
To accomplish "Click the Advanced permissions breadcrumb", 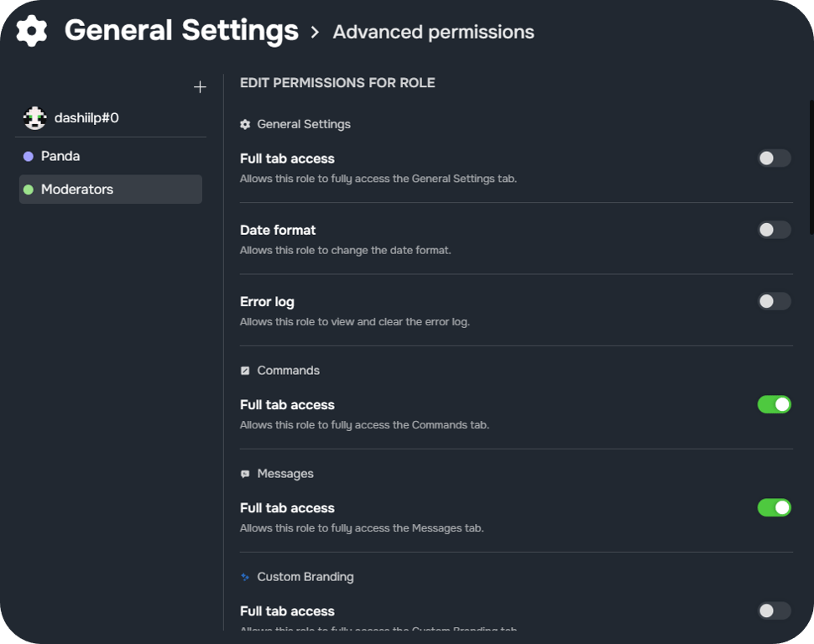I will tap(434, 32).
